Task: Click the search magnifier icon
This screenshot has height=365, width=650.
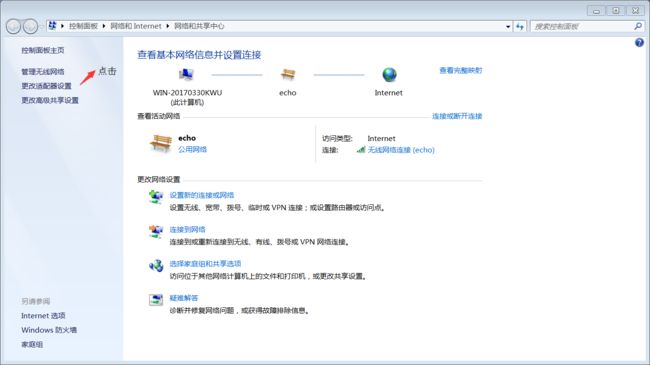Action: click(638, 26)
